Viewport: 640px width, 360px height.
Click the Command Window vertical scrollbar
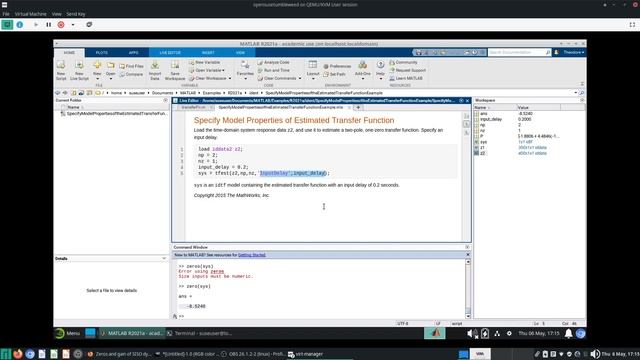point(468,288)
